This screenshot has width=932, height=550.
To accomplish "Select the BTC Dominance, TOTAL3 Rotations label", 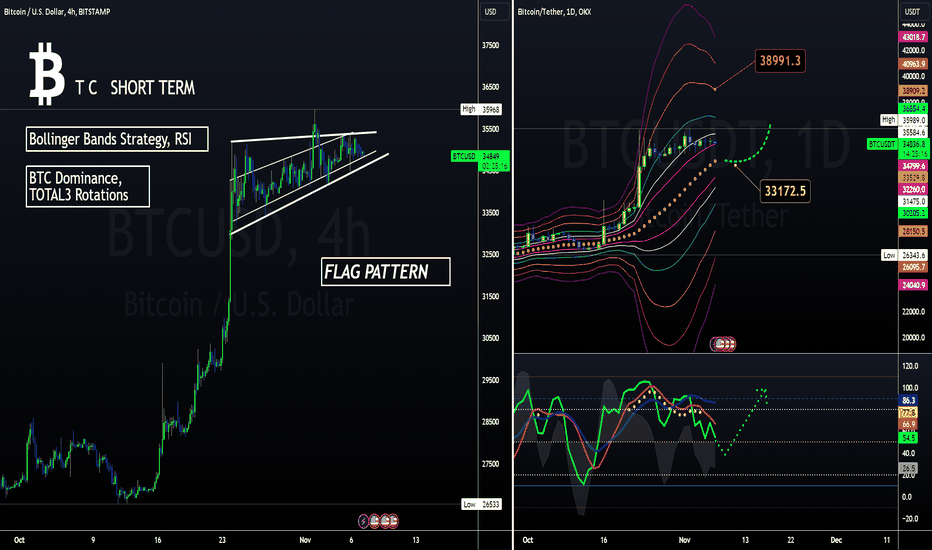I will click(87, 187).
